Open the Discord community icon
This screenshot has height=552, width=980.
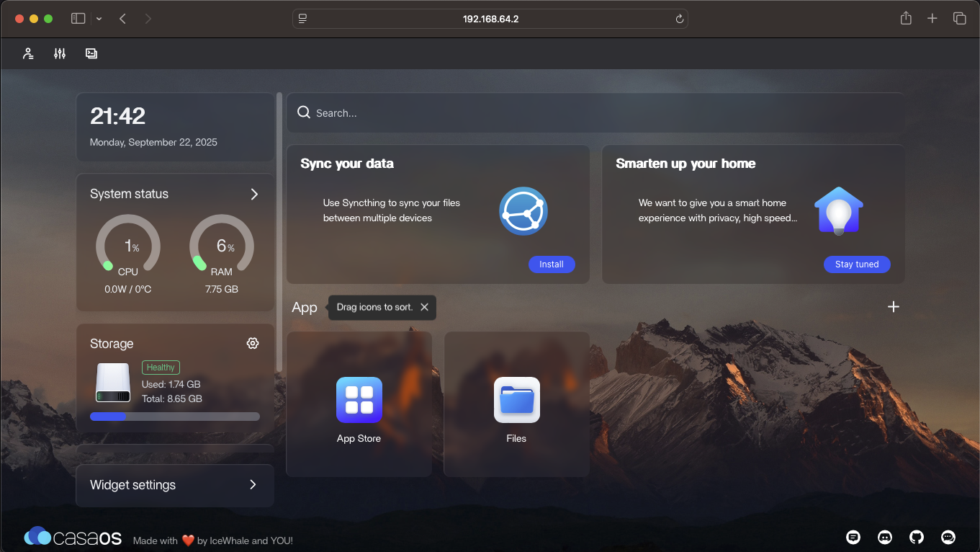pyautogui.click(x=885, y=537)
